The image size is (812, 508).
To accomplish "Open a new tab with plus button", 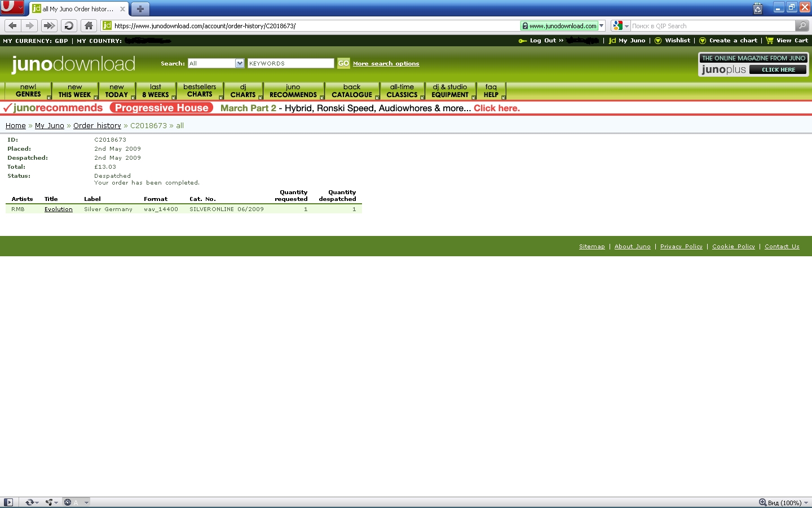I will [x=140, y=9].
